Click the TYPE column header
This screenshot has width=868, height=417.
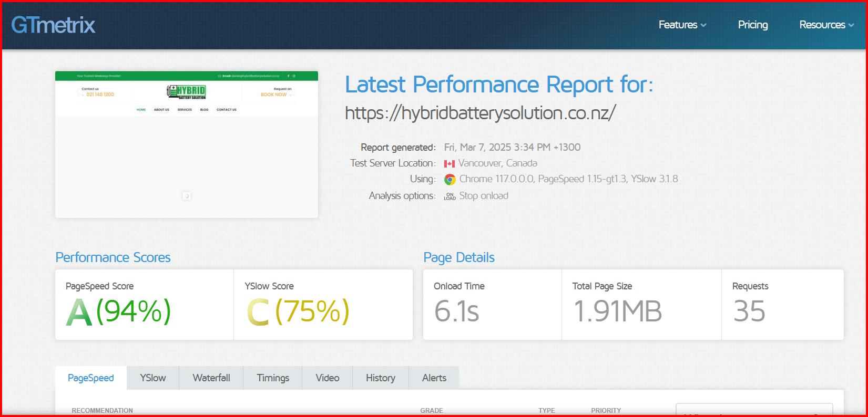pyautogui.click(x=547, y=411)
